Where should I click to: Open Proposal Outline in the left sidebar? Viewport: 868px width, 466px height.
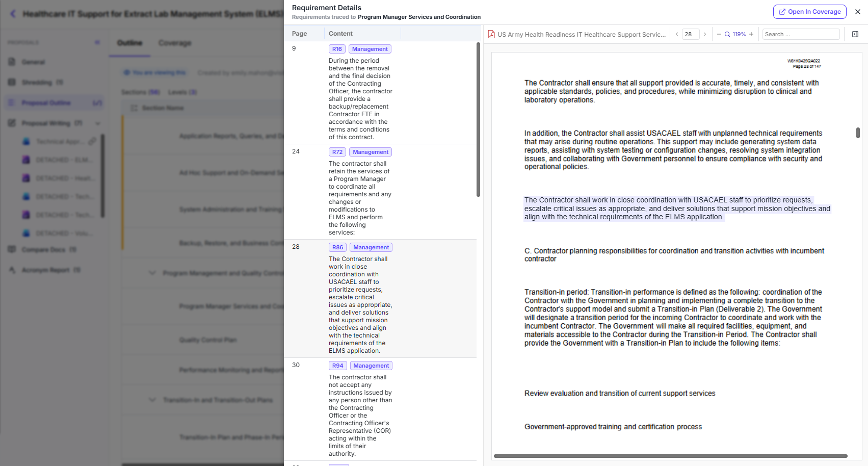(54, 103)
